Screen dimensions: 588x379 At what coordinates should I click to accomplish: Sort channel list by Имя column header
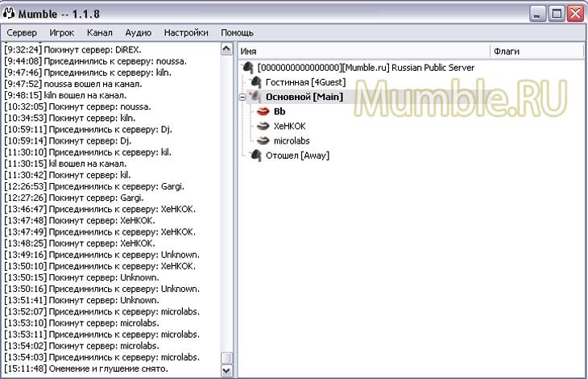362,51
